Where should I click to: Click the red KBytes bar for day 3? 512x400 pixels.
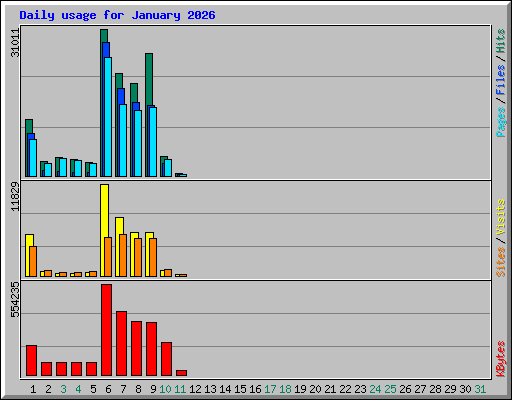click(61, 369)
